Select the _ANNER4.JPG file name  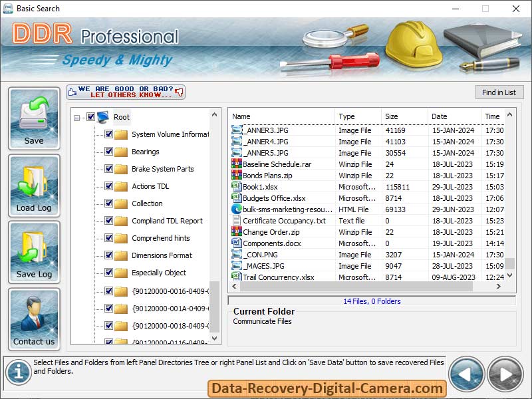[x=265, y=142]
